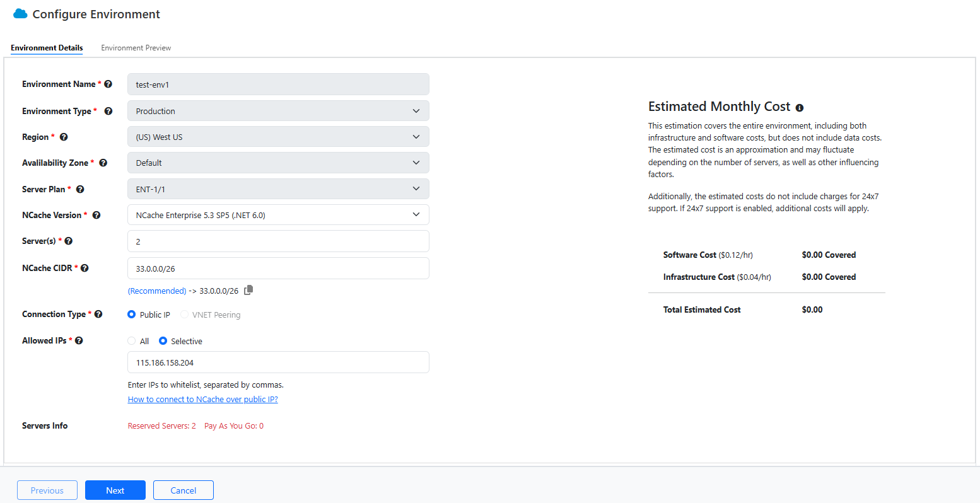This screenshot has width=980, height=503.
Task: Click the Reserved Servers: 2 text
Action: tap(162, 426)
